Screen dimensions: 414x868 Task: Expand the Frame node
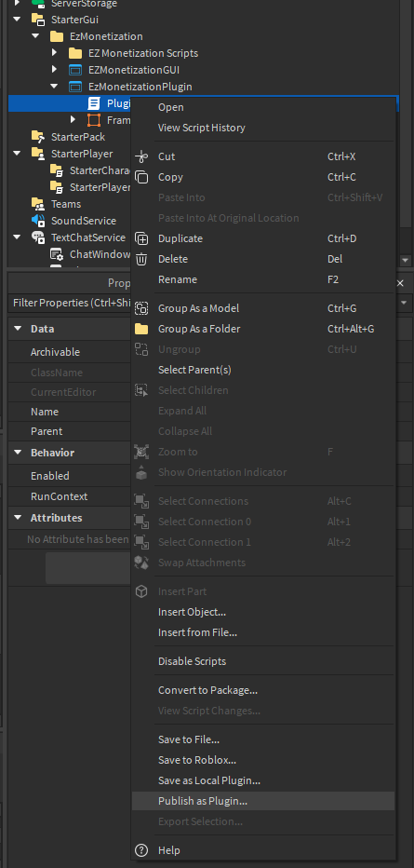[73, 120]
